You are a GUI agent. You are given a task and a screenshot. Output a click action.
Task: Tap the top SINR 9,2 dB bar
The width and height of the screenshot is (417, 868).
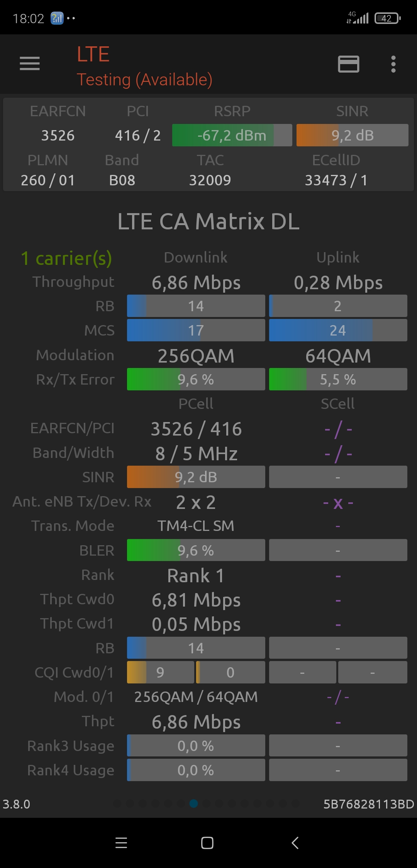pos(352,136)
